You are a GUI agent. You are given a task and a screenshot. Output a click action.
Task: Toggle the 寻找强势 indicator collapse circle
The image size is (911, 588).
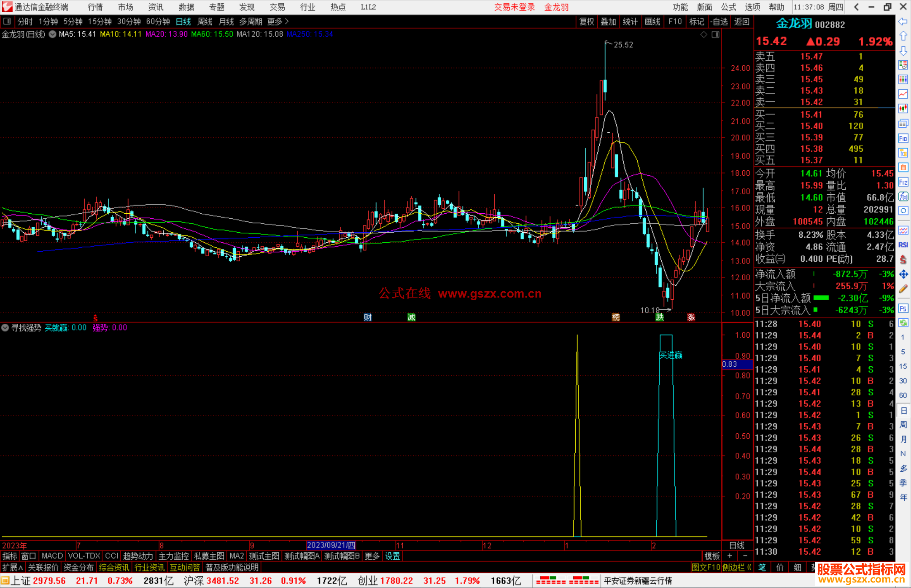5,328
